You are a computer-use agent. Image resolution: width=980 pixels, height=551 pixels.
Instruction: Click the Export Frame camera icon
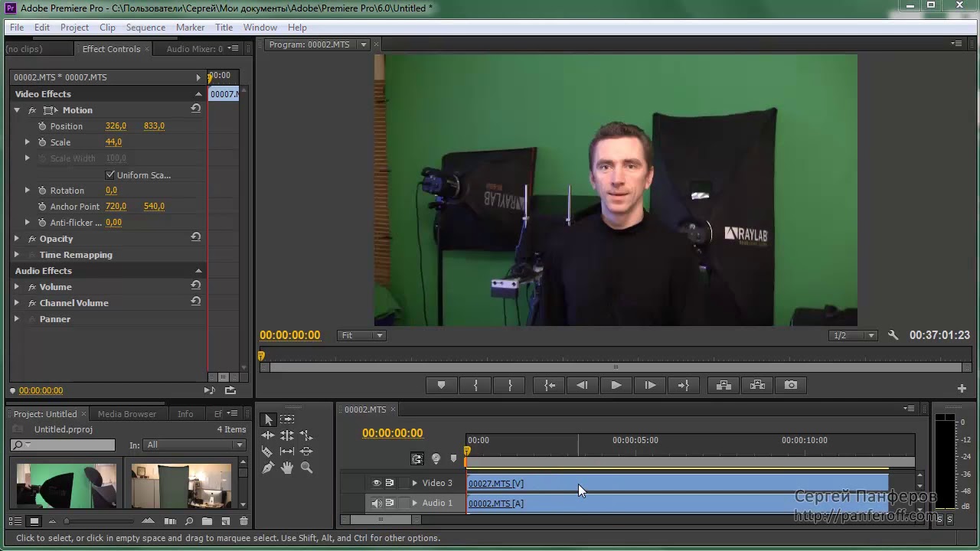coord(791,386)
